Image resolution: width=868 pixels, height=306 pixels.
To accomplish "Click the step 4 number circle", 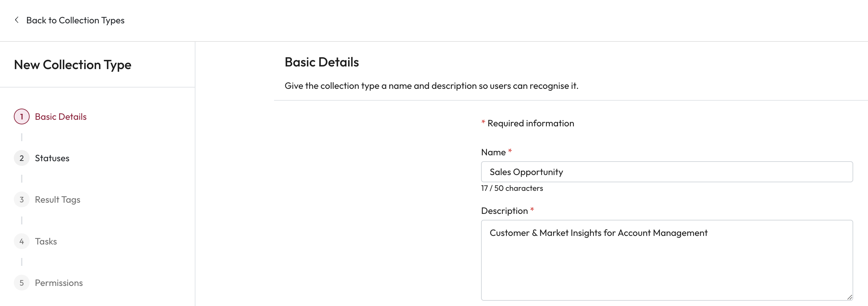I will pyautogui.click(x=22, y=241).
